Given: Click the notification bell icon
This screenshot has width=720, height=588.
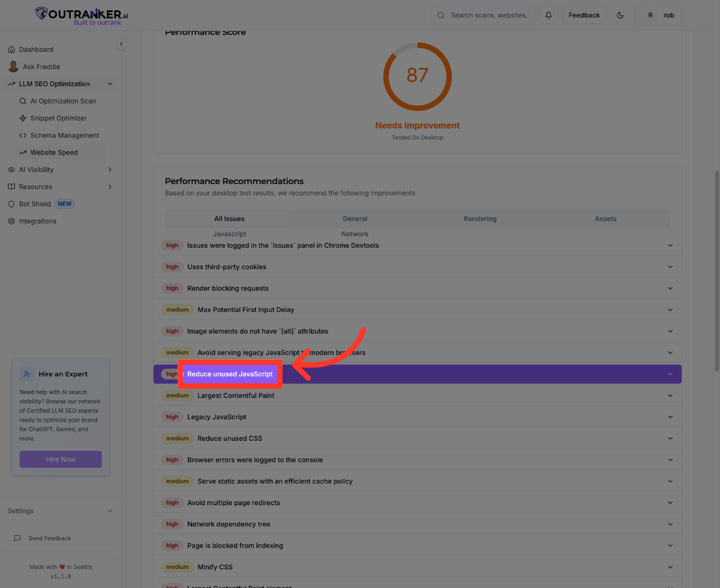Looking at the screenshot, I should [x=549, y=15].
